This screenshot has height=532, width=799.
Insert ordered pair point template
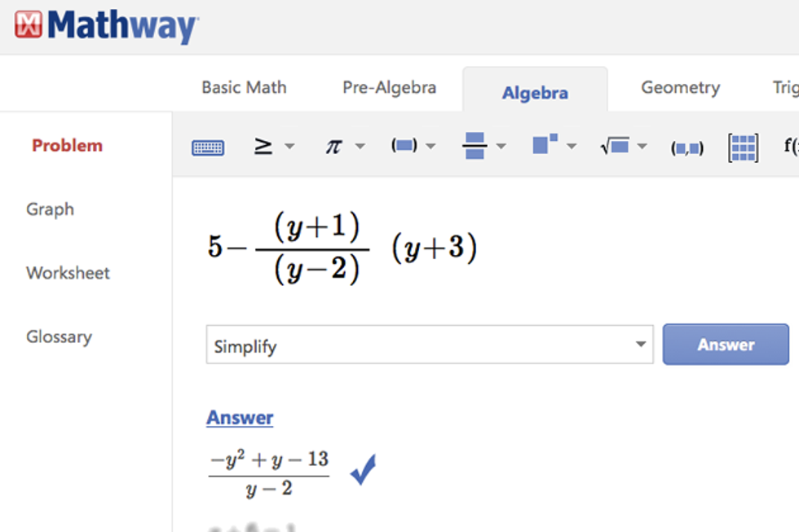[x=686, y=148]
